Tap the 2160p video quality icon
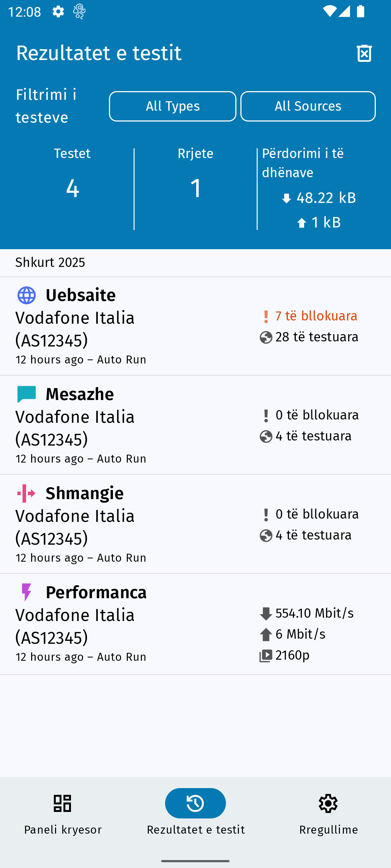The image size is (391, 868). click(x=266, y=656)
